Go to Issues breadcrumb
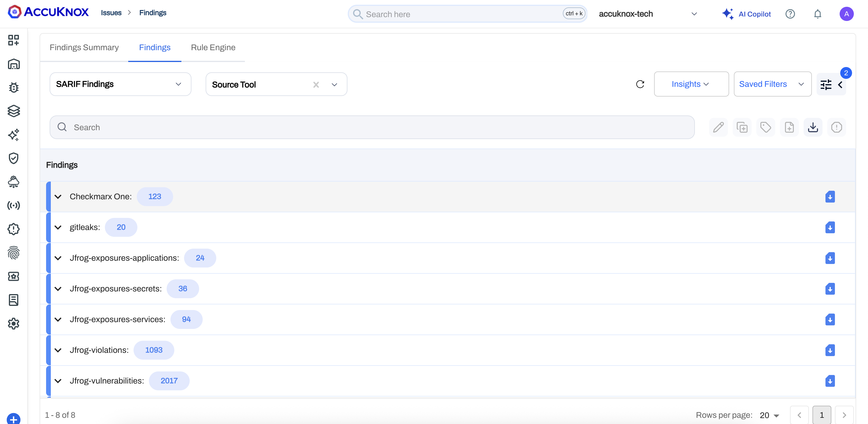The height and width of the screenshot is (424, 868). 111,13
